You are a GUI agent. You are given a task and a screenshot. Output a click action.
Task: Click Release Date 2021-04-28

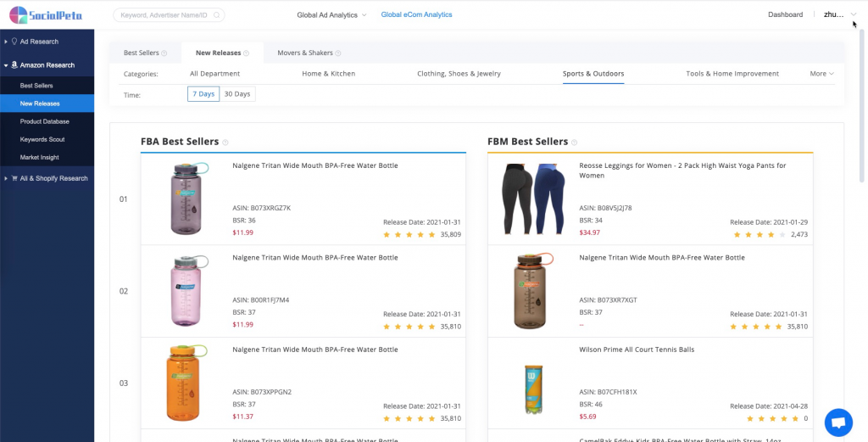coord(769,406)
